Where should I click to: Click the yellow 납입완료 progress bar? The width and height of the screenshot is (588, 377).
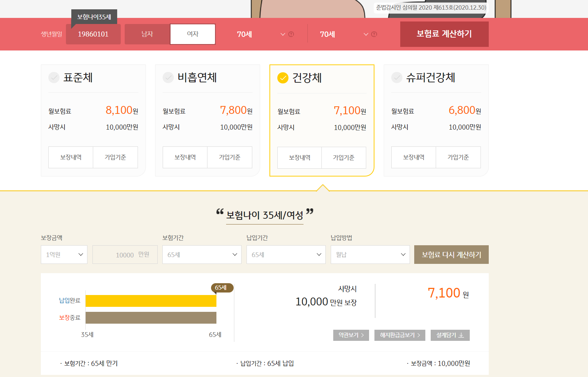click(151, 301)
